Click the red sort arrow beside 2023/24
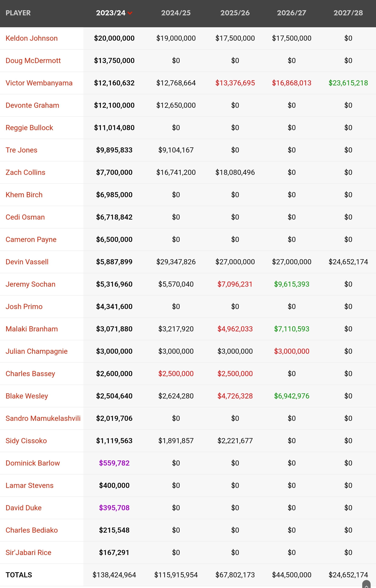376x588 pixels. (130, 13)
